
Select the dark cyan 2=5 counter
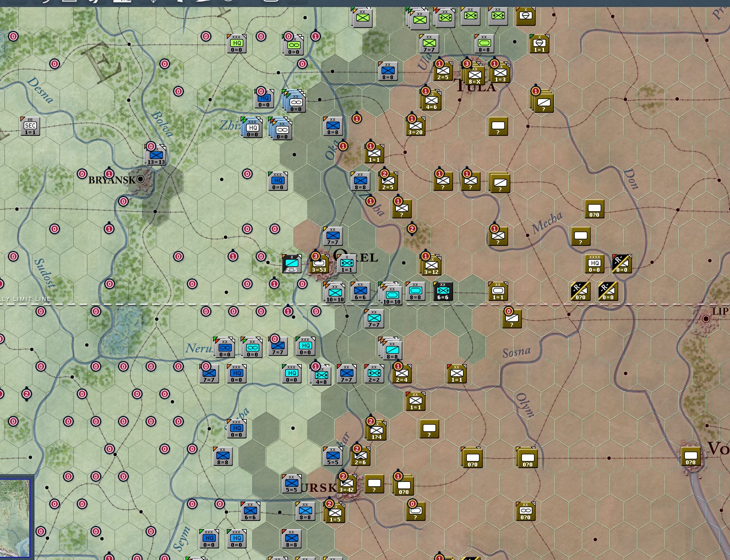coord(292,263)
